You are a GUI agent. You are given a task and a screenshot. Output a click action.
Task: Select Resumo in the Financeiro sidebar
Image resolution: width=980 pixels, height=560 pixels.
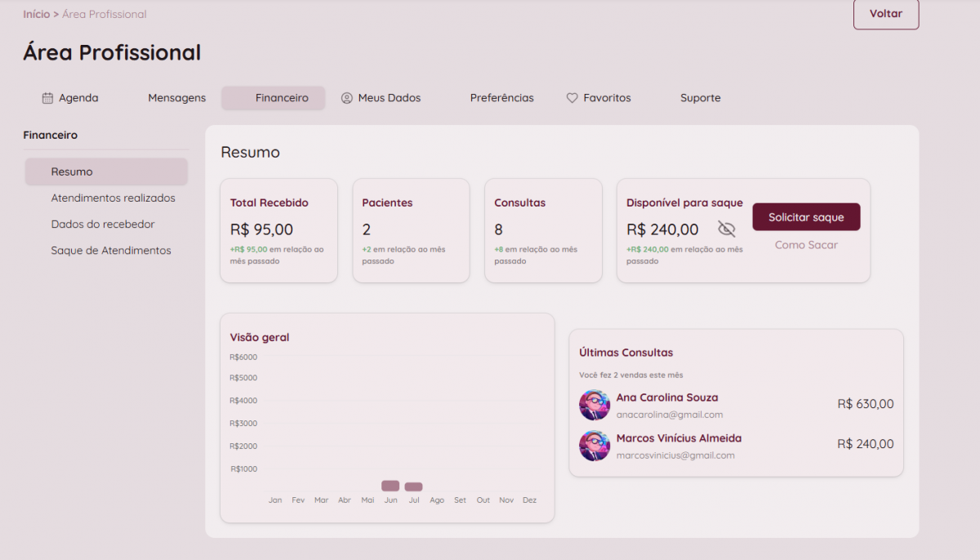tap(72, 172)
